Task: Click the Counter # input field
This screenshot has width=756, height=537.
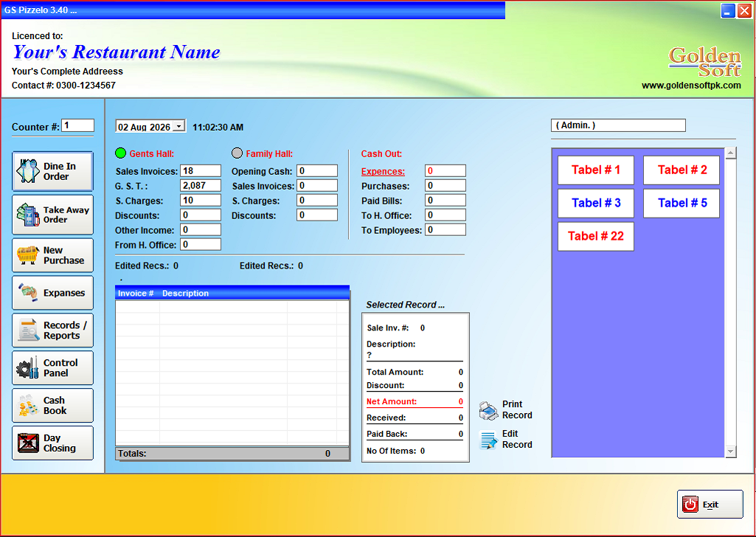Action: pyautogui.click(x=77, y=125)
